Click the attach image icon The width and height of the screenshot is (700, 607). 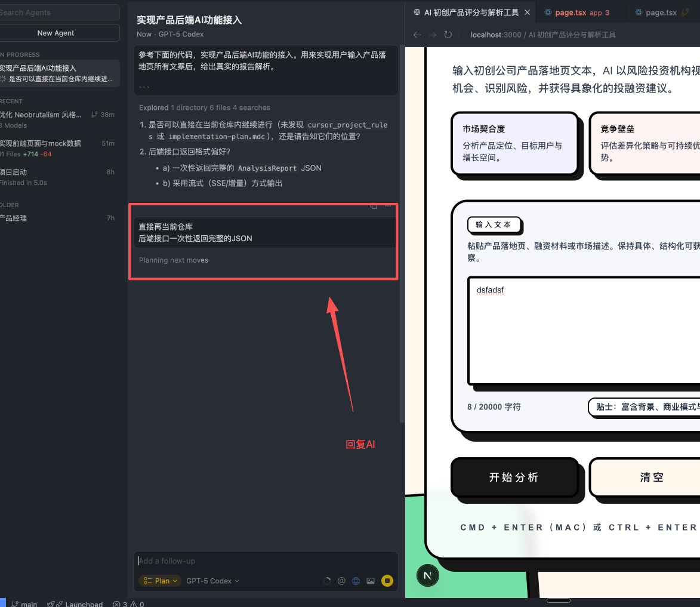pyautogui.click(x=371, y=581)
